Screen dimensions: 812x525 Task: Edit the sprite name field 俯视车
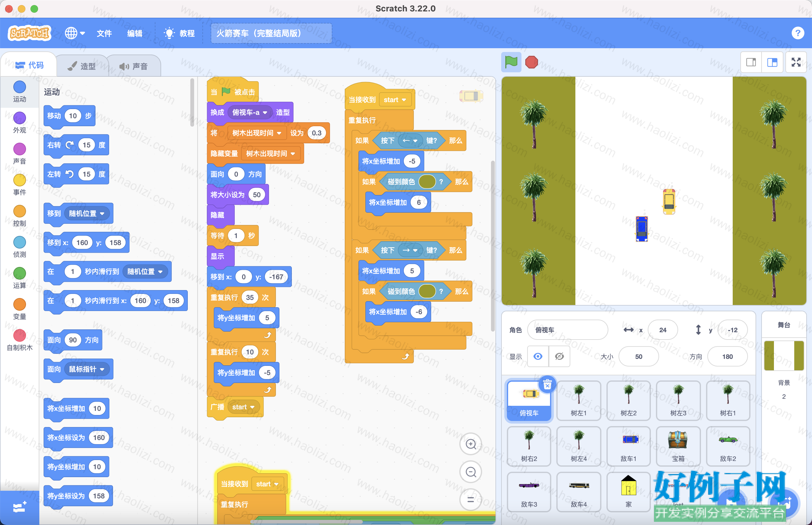pos(567,330)
